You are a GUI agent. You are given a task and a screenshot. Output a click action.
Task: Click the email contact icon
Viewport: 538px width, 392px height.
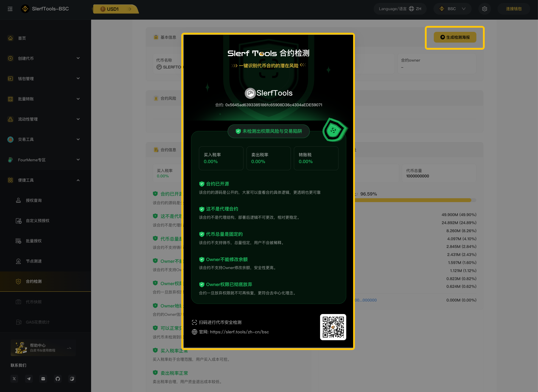43,379
